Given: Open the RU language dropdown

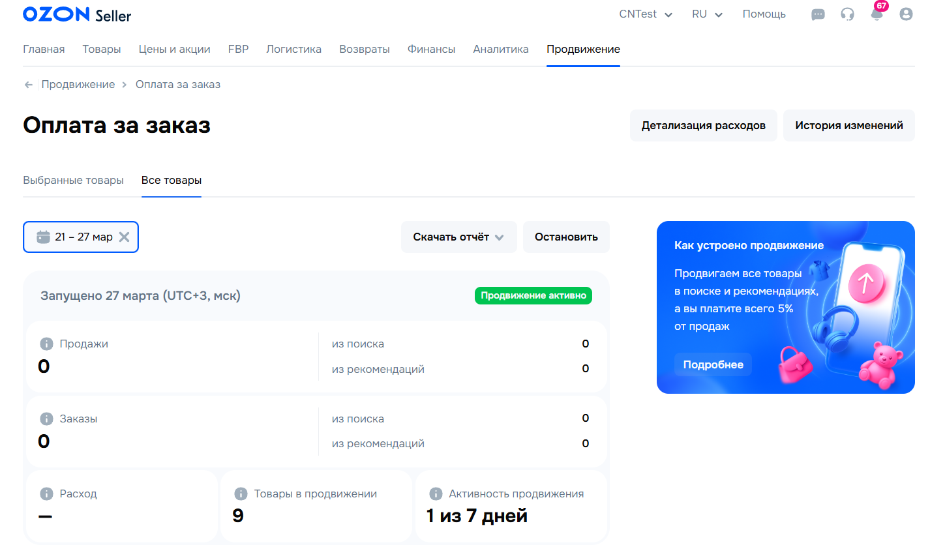Looking at the screenshot, I should tap(707, 14).
